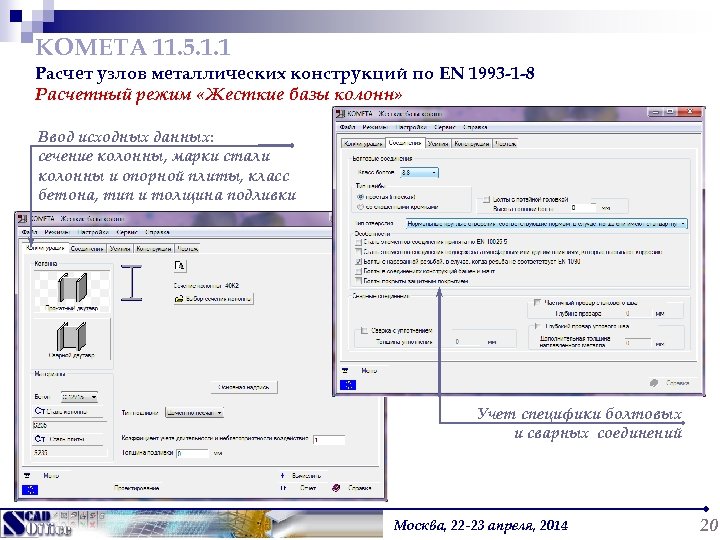Screen dimensions: 720x540
Task: Click the I-section profile preview icon
Action: point(131,283)
